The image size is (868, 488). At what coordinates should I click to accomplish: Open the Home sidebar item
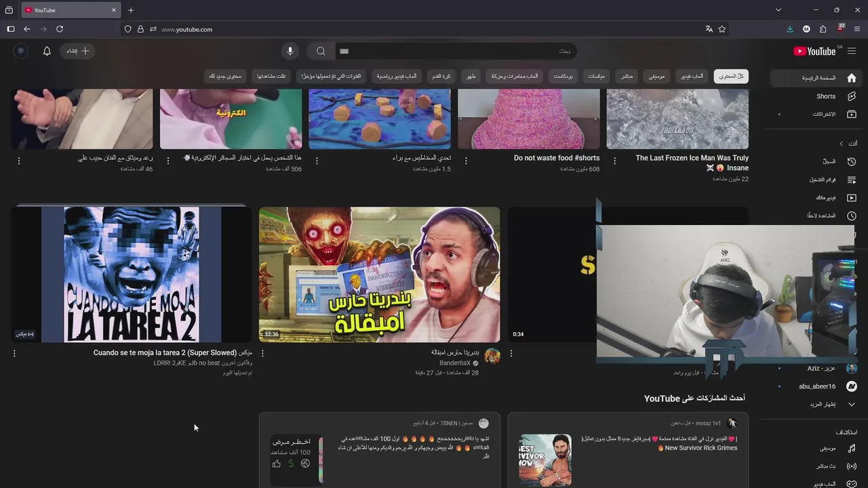(816, 78)
